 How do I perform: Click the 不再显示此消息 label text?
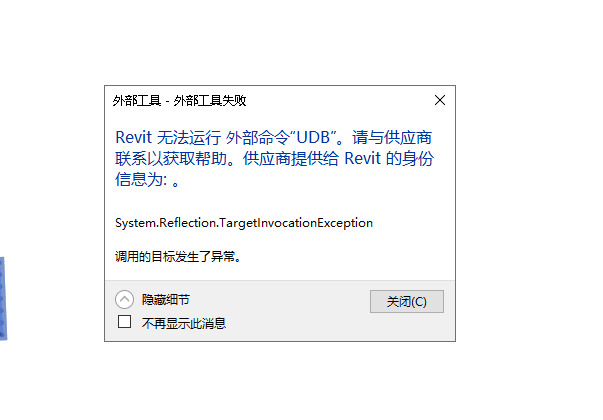(183, 323)
